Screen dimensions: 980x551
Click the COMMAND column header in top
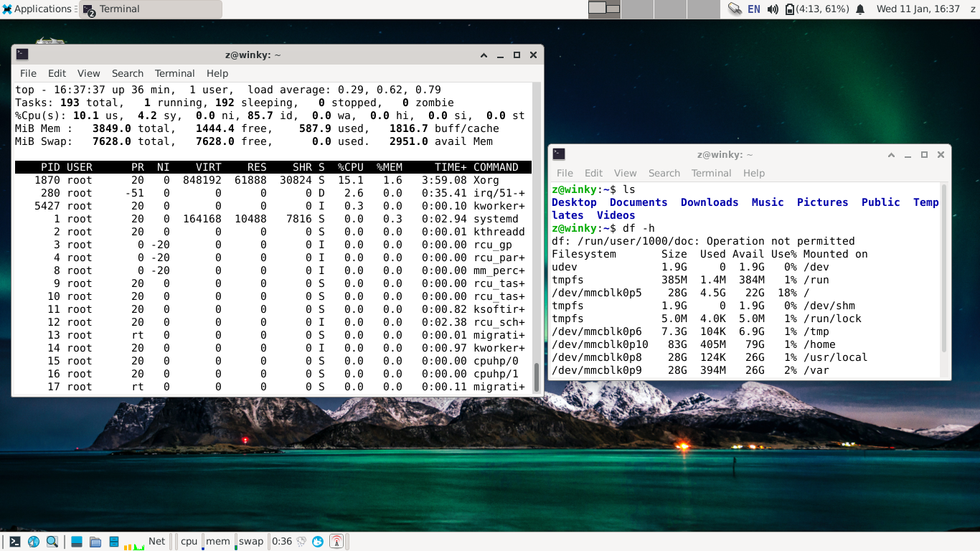pyautogui.click(x=496, y=167)
